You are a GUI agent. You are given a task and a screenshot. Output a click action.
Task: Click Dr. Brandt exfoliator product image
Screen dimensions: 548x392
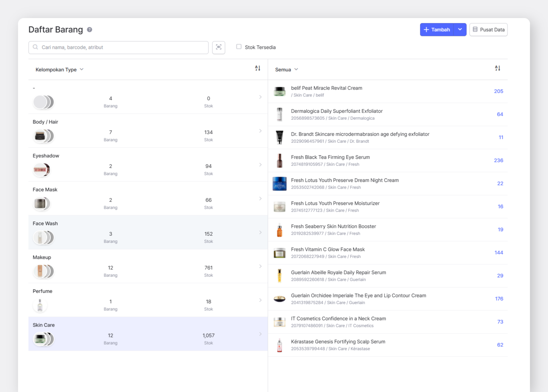[x=279, y=137]
